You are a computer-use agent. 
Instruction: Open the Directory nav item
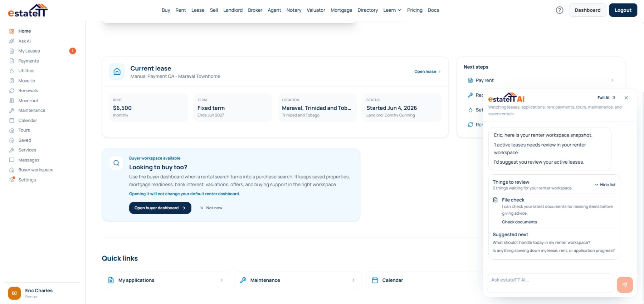tap(368, 10)
